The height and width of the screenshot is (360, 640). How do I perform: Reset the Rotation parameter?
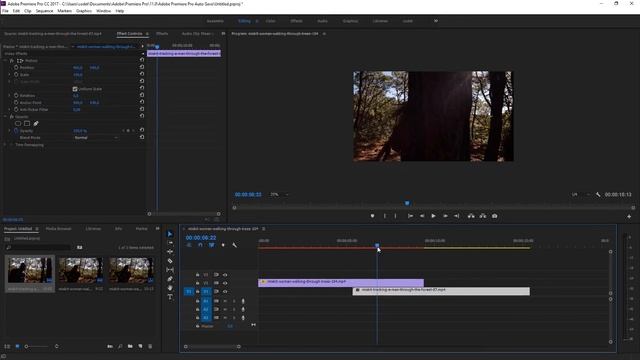(142, 95)
